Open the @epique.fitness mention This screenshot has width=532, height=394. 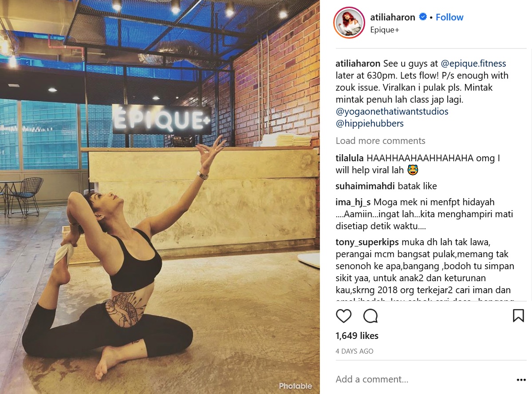tap(473, 64)
